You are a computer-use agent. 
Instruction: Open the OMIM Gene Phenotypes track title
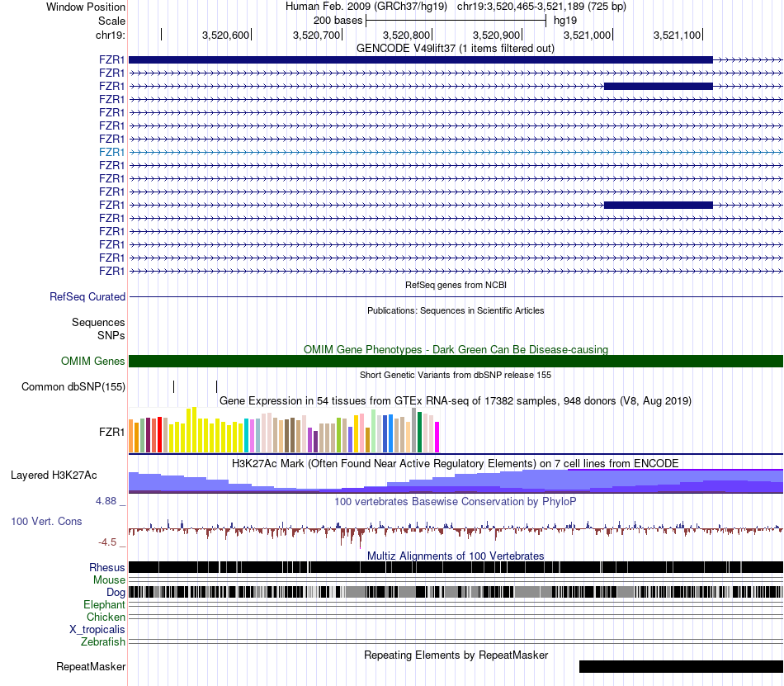(x=456, y=349)
